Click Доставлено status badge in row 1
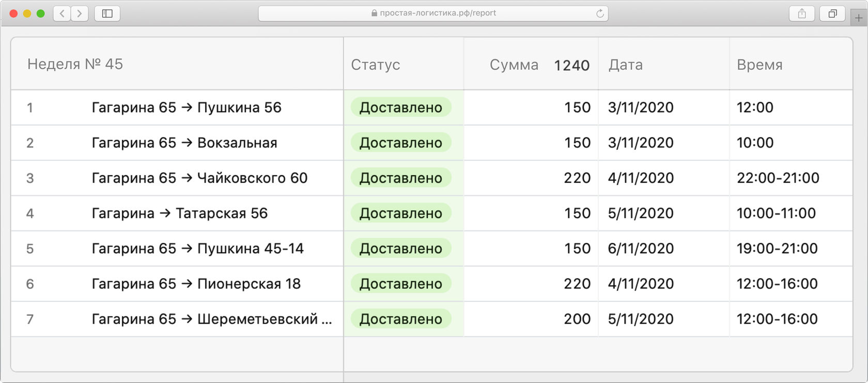 click(401, 108)
